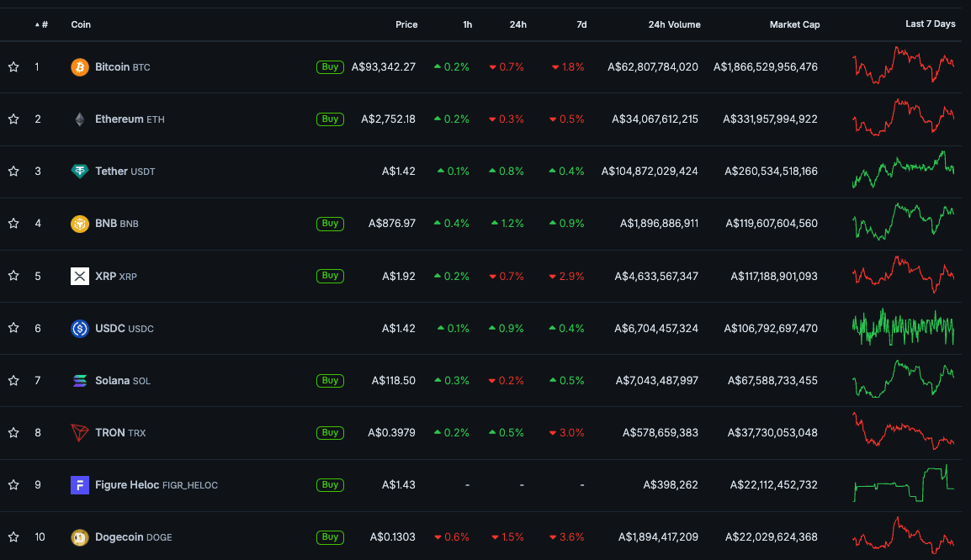The height and width of the screenshot is (560, 971).
Task: Favorite Bitcoin with its star toggle
Action: (x=13, y=67)
